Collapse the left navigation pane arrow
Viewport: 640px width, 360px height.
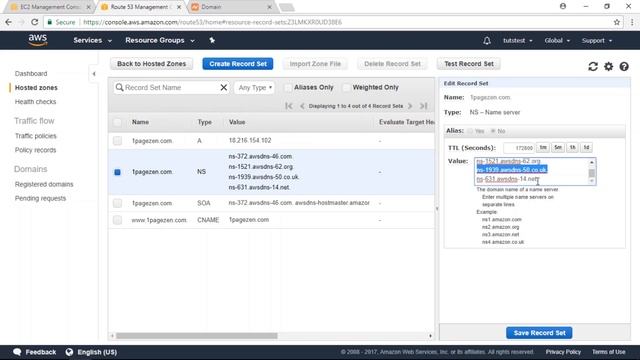pyautogui.click(x=94, y=74)
